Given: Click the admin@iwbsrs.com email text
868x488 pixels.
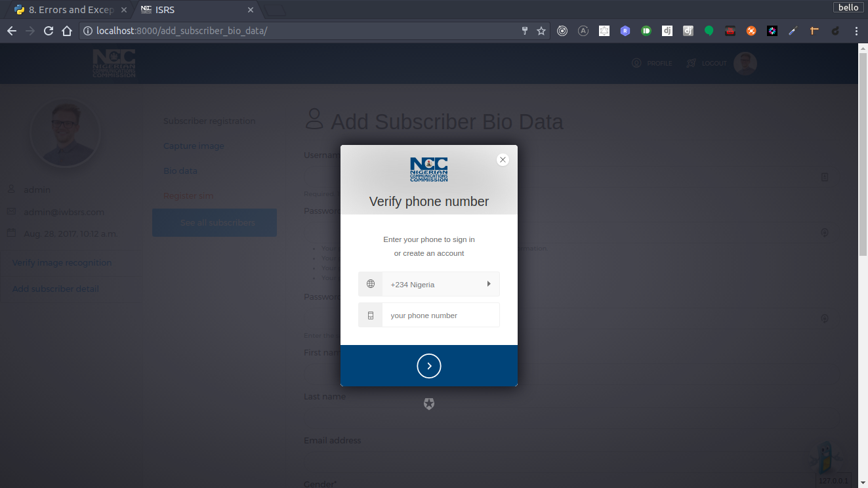Looking at the screenshot, I should pos(64,212).
